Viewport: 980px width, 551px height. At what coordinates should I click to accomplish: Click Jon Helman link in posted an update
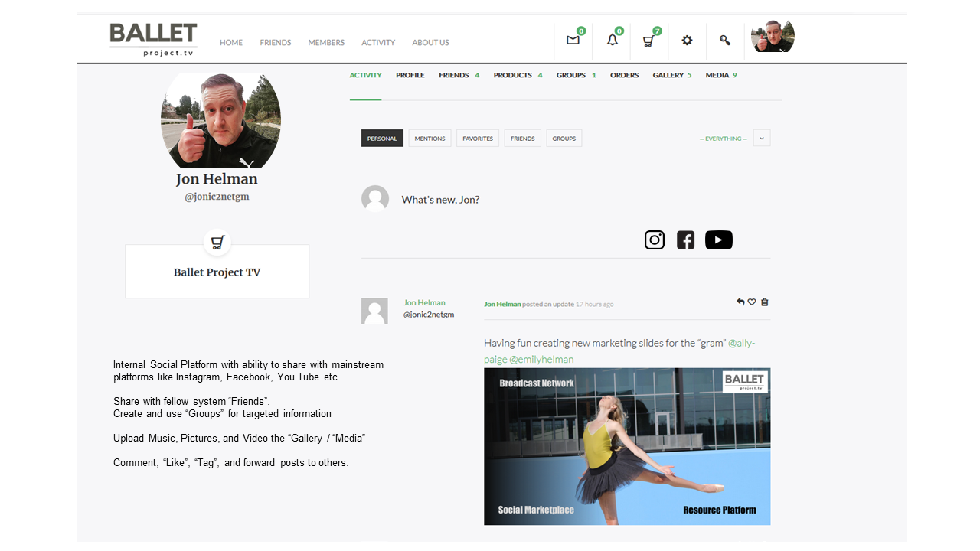click(x=502, y=304)
